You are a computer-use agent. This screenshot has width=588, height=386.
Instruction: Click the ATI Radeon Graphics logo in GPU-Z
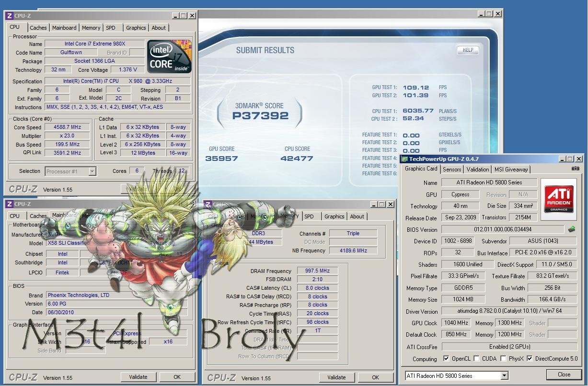559,199
